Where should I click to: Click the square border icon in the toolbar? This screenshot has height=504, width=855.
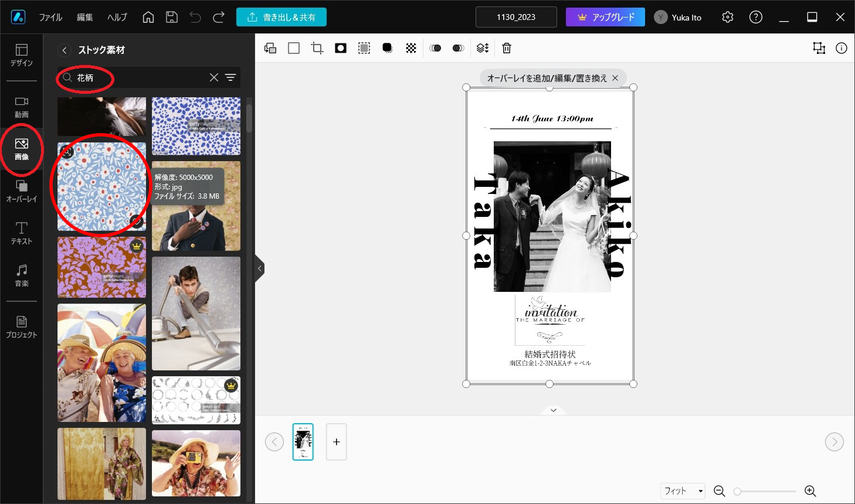(x=294, y=48)
